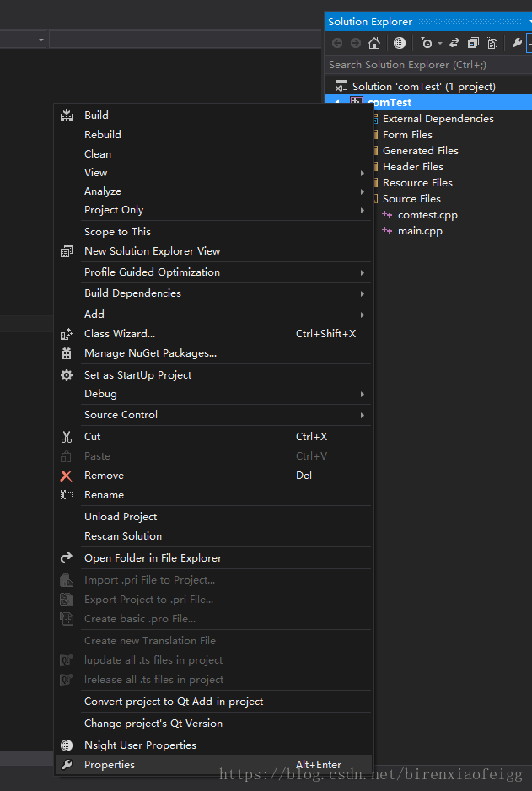Click the Sync with Active Document icon
The height and width of the screenshot is (791, 532).
click(x=454, y=43)
